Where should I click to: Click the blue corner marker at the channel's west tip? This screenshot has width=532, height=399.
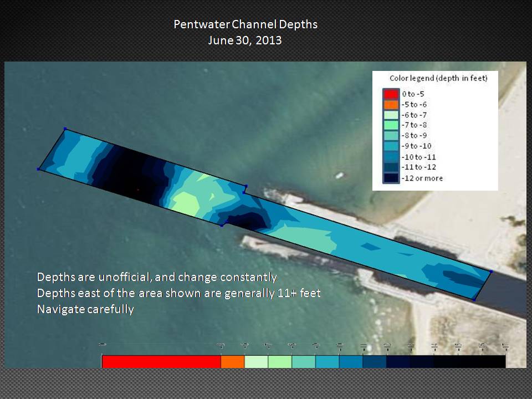coord(38,169)
